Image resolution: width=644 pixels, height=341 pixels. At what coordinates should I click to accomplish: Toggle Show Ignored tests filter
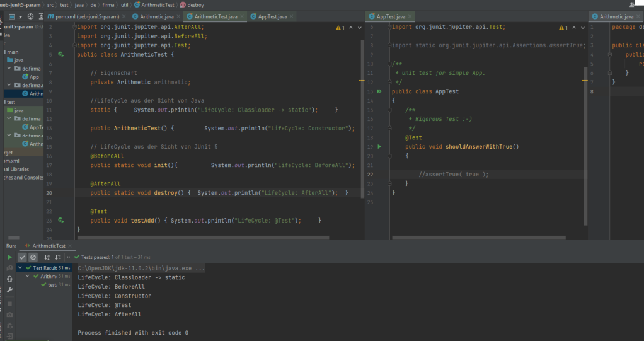click(33, 257)
